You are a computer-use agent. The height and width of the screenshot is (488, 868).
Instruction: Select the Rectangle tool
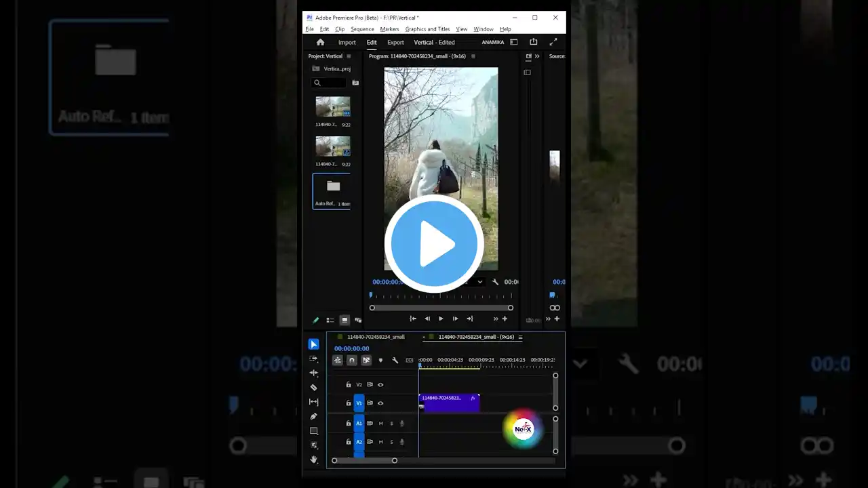[x=313, y=431]
